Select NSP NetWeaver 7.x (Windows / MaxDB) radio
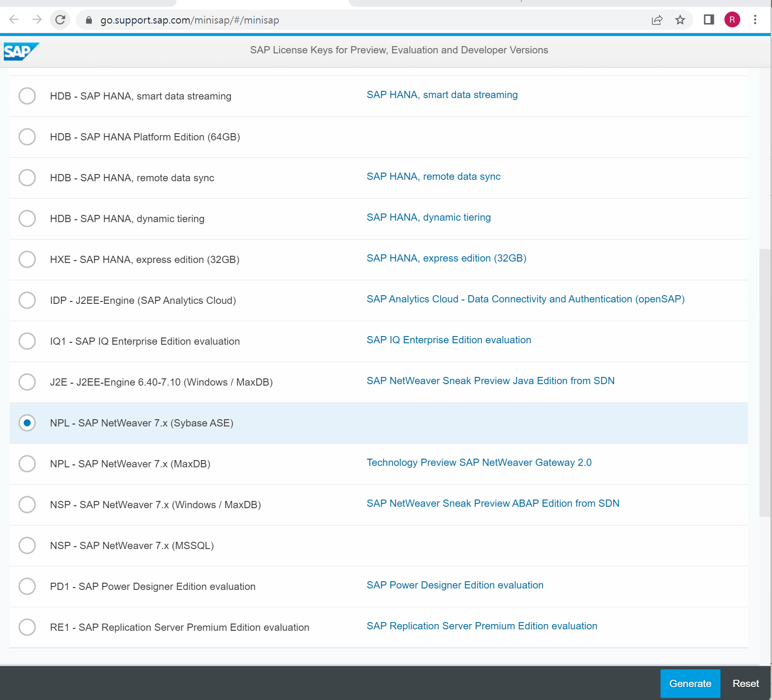This screenshot has height=700, width=772. pyautogui.click(x=27, y=504)
